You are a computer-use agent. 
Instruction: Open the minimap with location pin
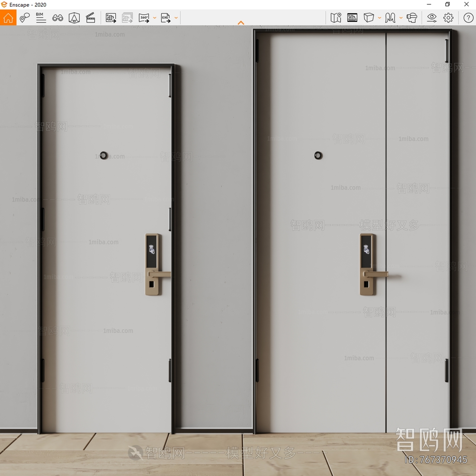pos(336,18)
